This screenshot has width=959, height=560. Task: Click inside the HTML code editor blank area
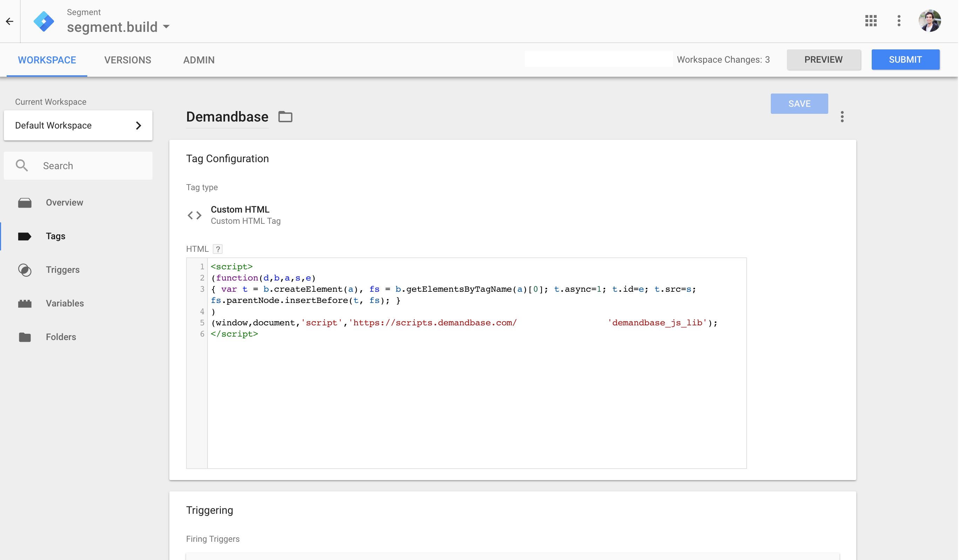(477, 403)
